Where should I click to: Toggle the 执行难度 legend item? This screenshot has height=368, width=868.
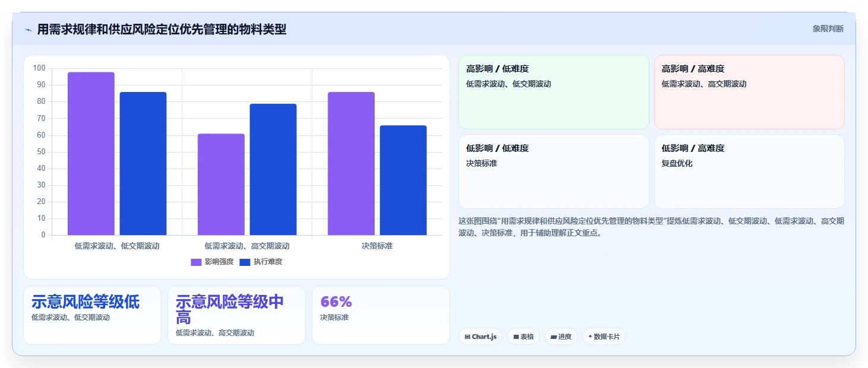point(261,262)
